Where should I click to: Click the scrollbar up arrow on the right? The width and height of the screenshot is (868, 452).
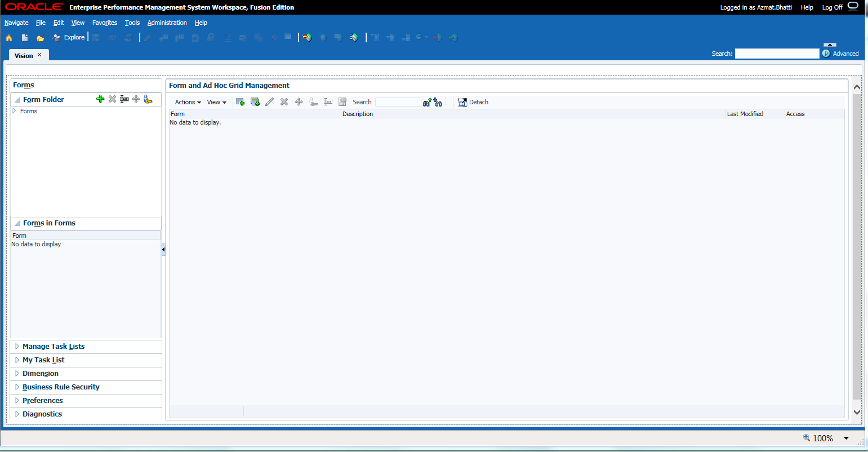[857, 87]
